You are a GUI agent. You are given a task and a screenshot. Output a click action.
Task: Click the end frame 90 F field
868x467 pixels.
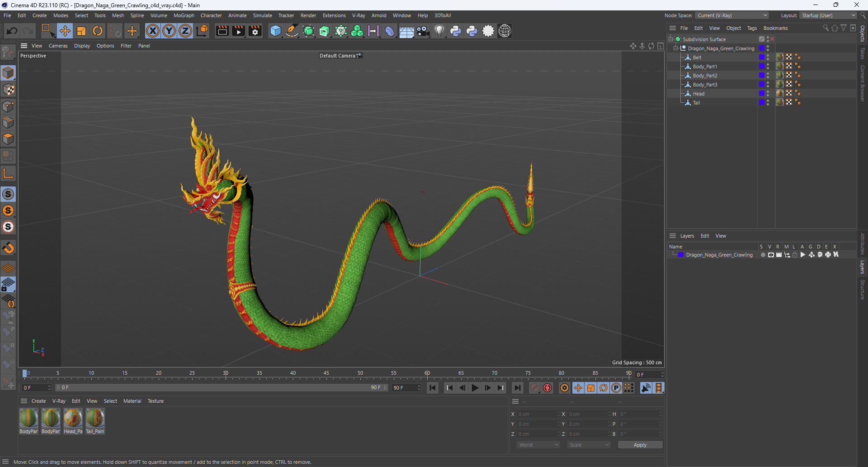pyautogui.click(x=406, y=388)
